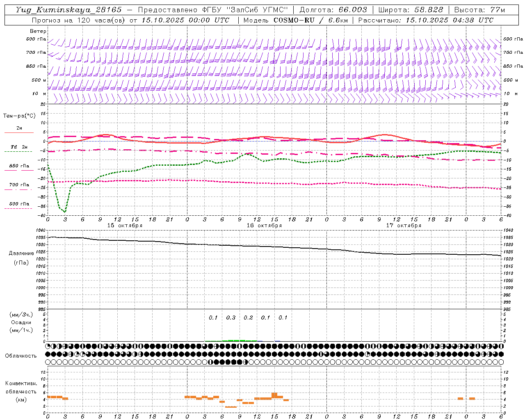Click the Ветер panel label

click(38, 31)
